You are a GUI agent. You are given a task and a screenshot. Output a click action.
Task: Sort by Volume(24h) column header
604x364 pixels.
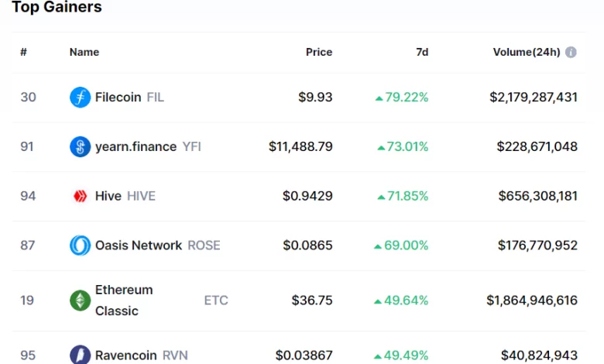pos(526,53)
